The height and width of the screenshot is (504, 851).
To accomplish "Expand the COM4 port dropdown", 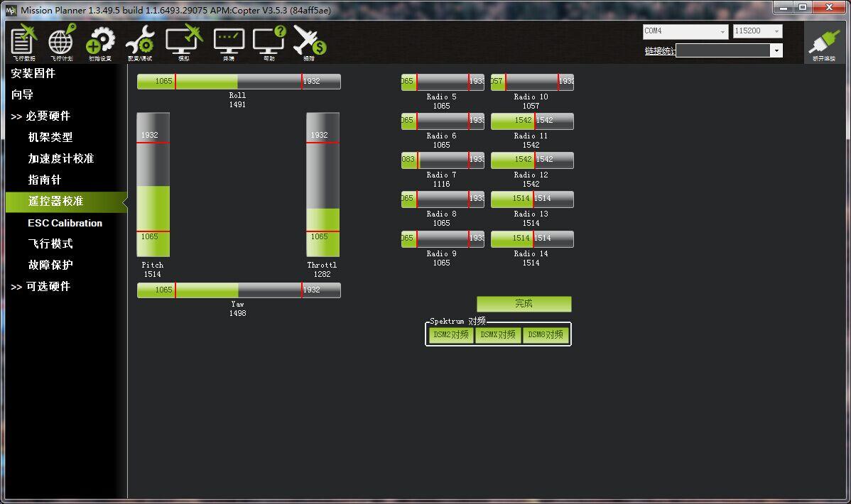I will (722, 32).
